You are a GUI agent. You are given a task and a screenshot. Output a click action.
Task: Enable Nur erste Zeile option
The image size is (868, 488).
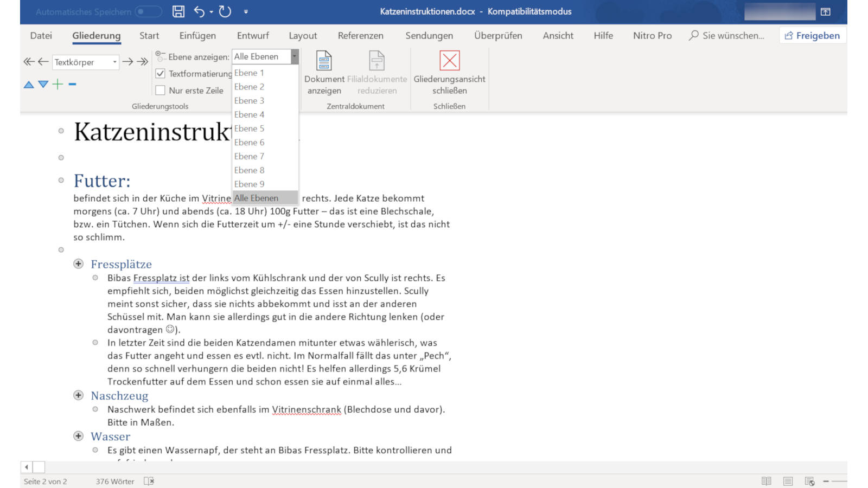click(160, 91)
